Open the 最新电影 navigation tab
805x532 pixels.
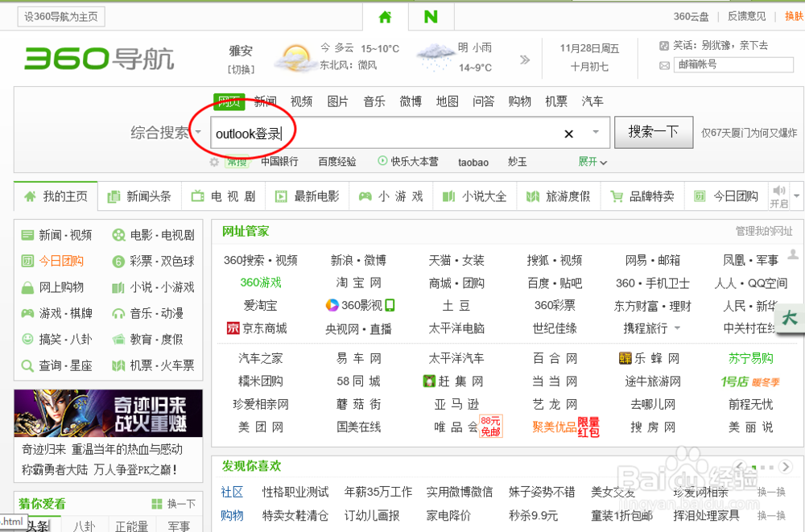tap(307, 196)
